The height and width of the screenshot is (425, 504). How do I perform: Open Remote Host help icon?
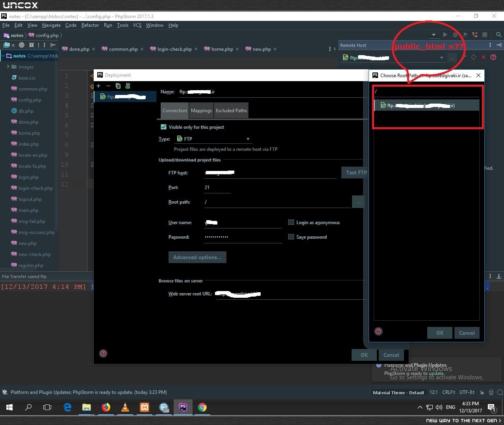(493, 57)
